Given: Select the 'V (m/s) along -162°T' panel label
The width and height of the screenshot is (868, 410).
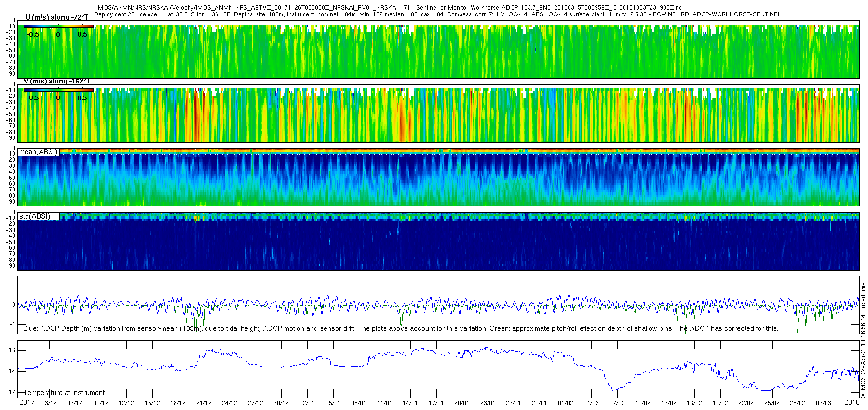Looking at the screenshot, I should tap(56, 81).
